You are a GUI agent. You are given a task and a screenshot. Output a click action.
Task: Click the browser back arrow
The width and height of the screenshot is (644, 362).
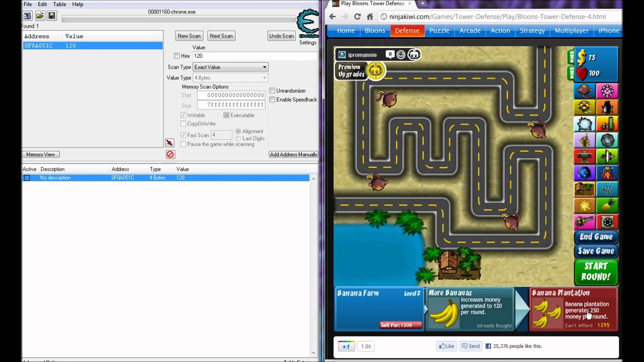332,17
